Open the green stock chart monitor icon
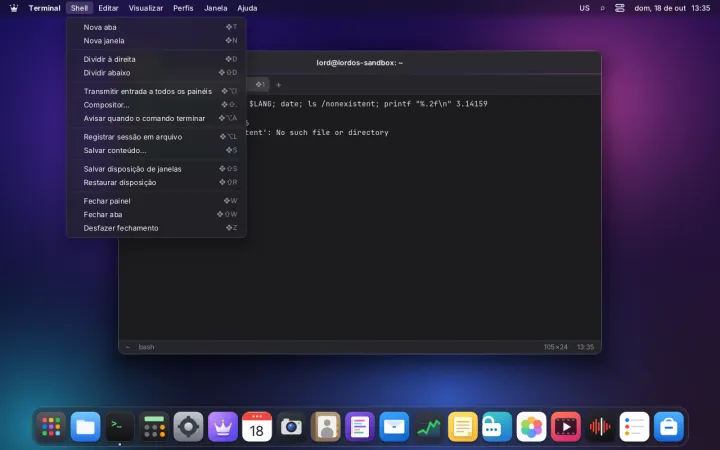This screenshot has height=450, width=720. [x=428, y=427]
